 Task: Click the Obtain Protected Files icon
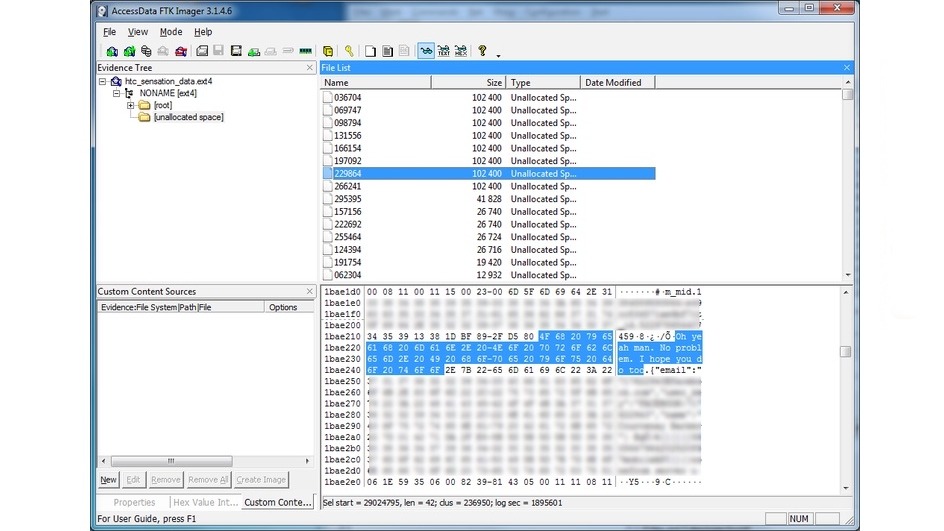[328, 51]
